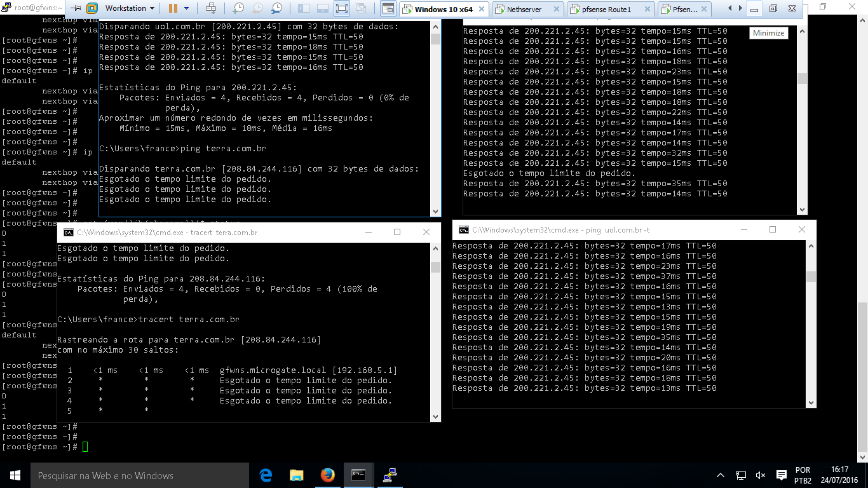Change the POR PTB2 input language
This screenshot has height=488, width=868.
(x=803, y=475)
